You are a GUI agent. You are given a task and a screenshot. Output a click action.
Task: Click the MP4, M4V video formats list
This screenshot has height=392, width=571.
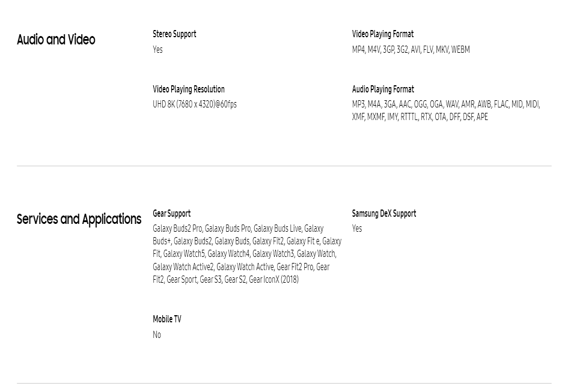pos(411,49)
